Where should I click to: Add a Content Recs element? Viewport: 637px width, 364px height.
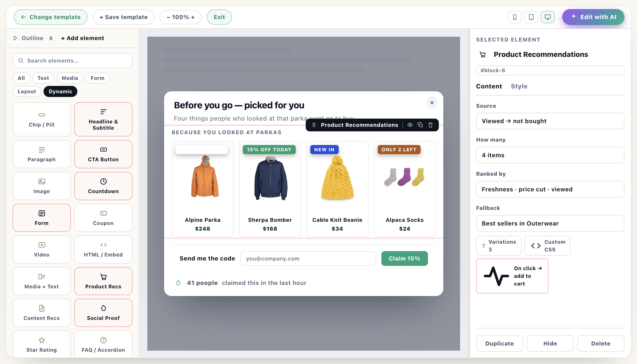pyautogui.click(x=42, y=313)
